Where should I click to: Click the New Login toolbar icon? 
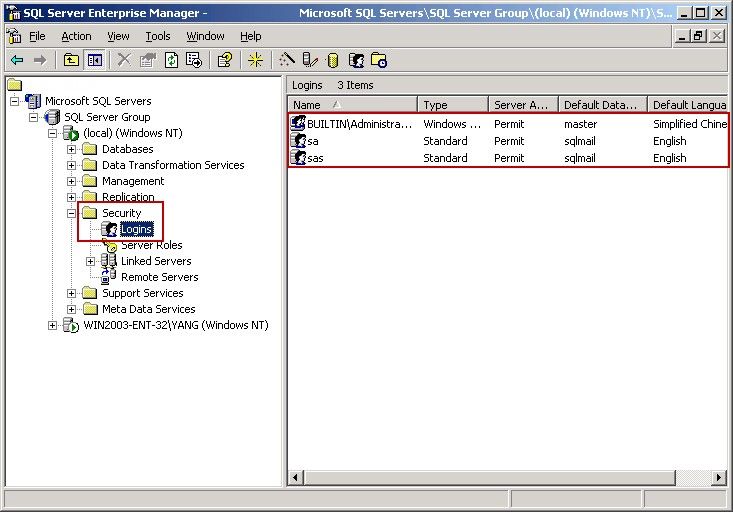tap(356, 60)
